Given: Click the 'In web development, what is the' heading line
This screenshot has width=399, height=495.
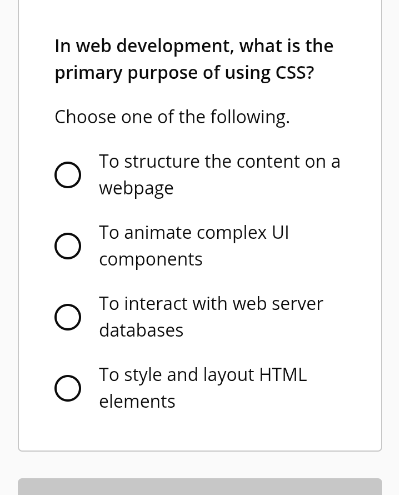Looking at the screenshot, I should click(194, 46).
